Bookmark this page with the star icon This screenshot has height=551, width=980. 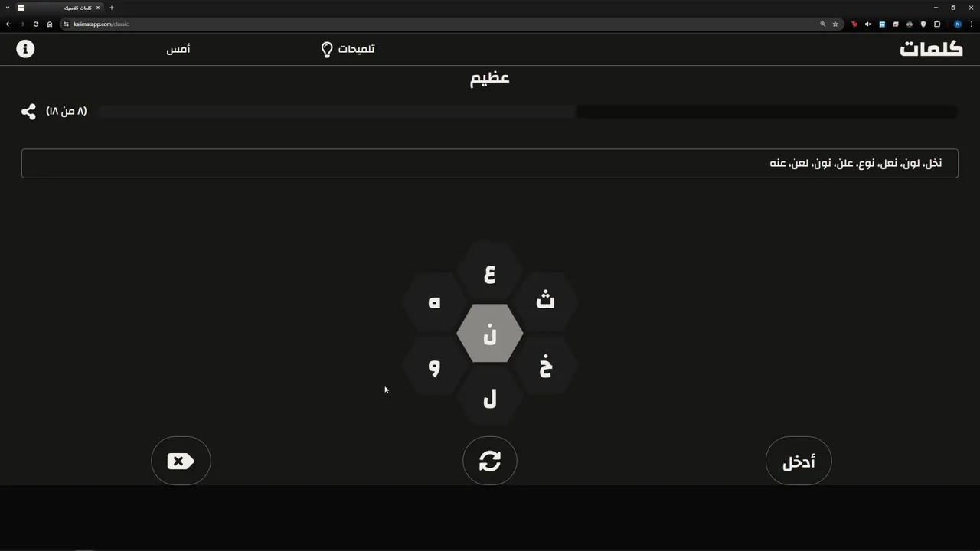[x=835, y=24]
